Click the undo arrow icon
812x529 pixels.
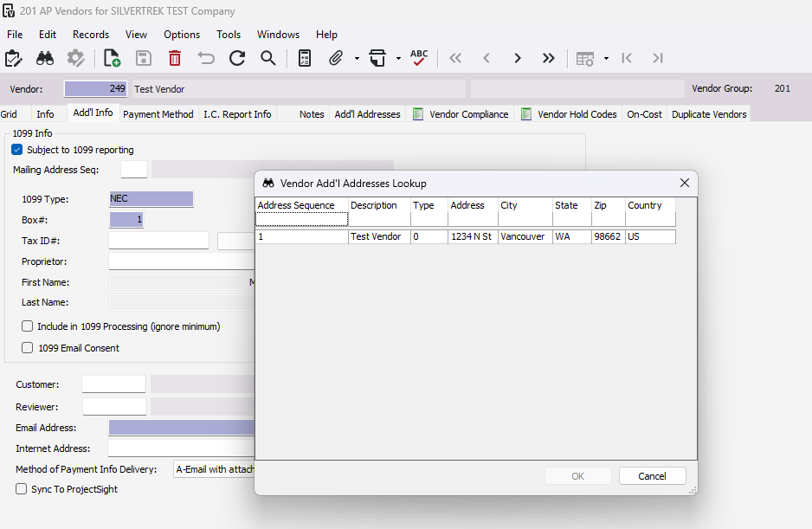pyautogui.click(x=205, y=58)
